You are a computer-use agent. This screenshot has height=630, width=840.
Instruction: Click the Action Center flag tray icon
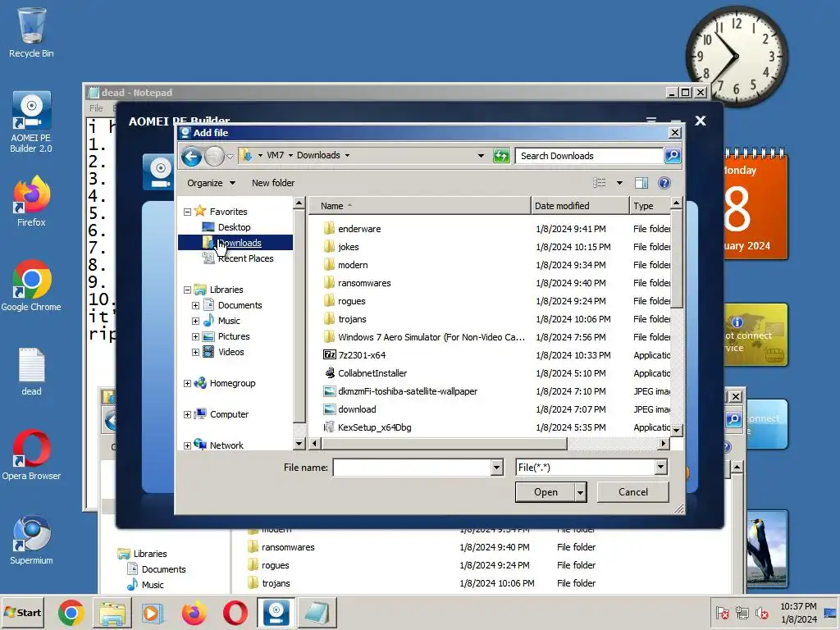pos(723,613)
